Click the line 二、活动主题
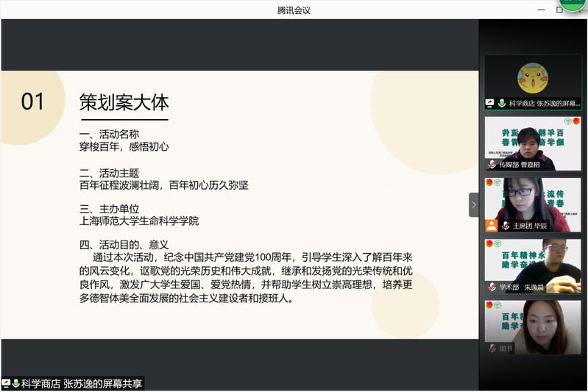The height and width of the screenshot is (392, 588). point(109,173)
